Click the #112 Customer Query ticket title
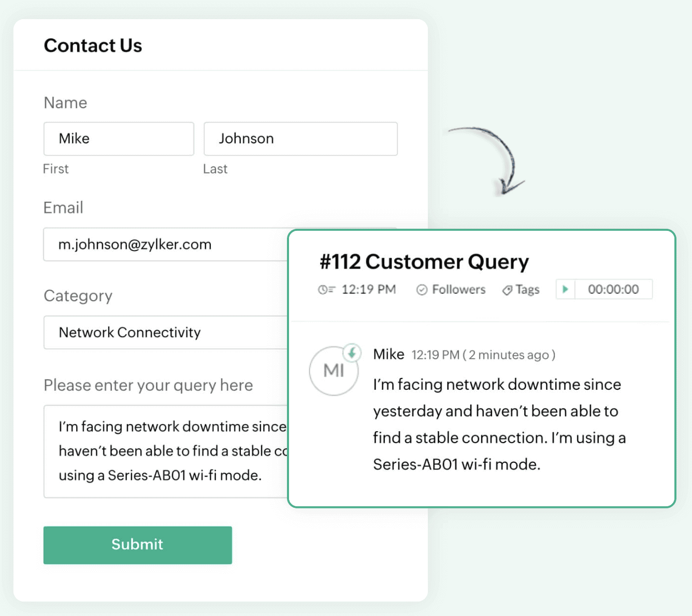The height and width of the screenshot is (616, 692). pos(424,262)
